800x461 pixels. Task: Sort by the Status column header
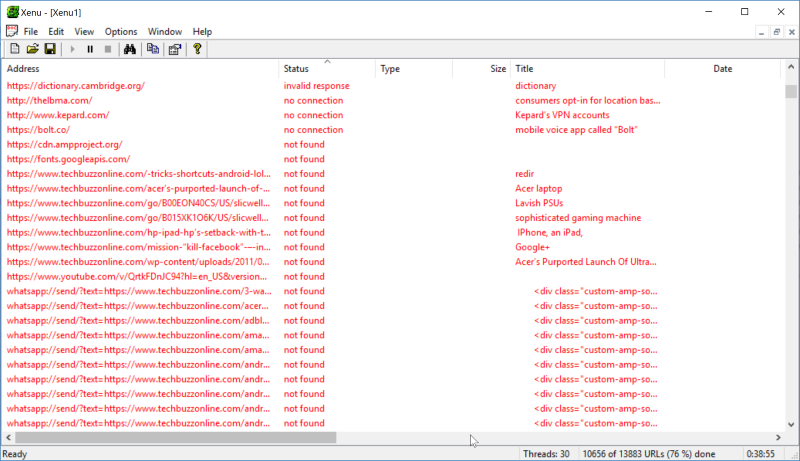[x=327, y=68]
